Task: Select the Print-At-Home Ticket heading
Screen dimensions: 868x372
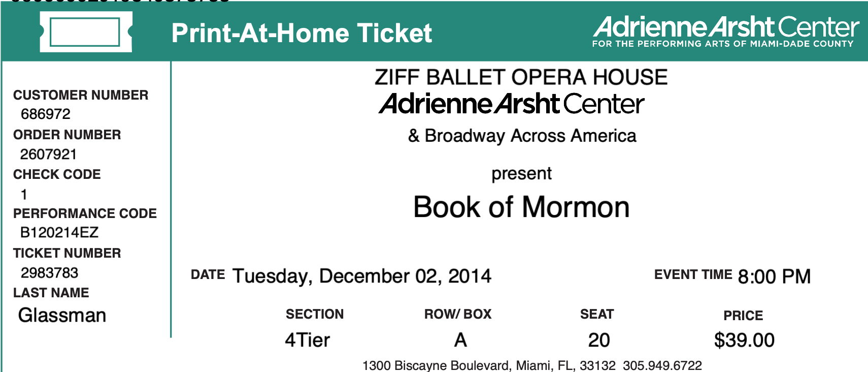Action: tap(302, 33)
